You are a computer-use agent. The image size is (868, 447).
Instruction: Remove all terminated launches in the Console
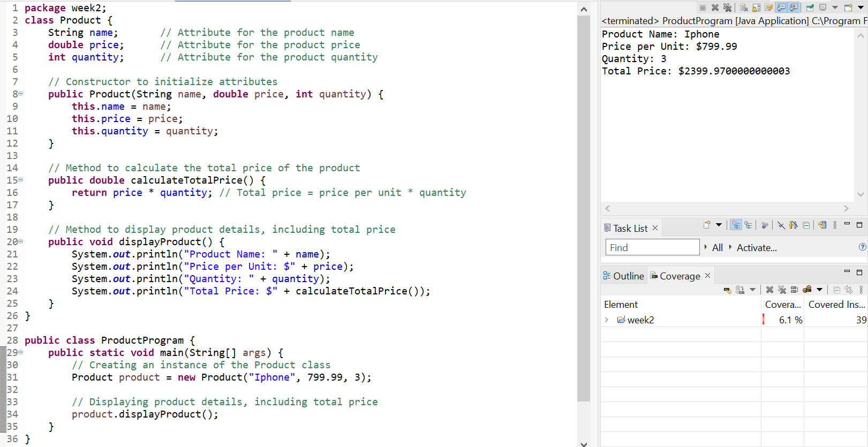pyautogui.click(x=727, y=7)
